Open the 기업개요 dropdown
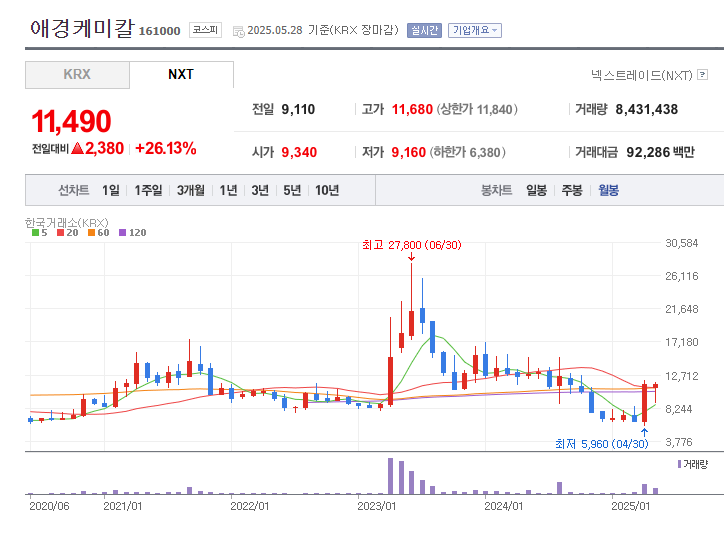This screenshot has height=534, width=724. [475, 30]
